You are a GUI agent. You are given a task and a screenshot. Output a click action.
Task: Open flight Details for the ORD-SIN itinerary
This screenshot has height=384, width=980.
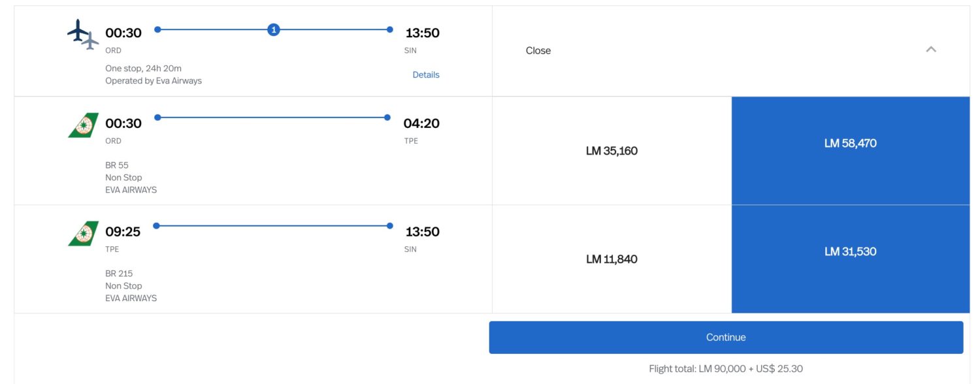click(426, 74)
